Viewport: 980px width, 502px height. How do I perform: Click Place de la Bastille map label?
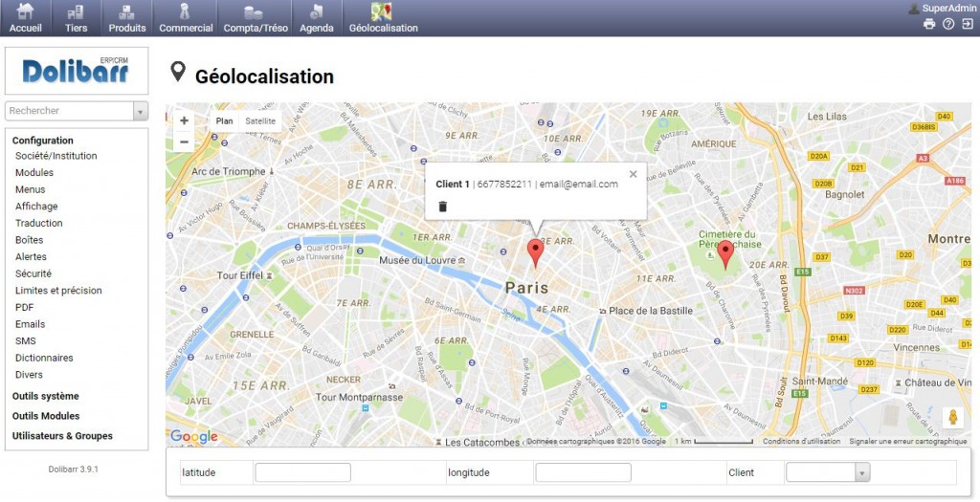point(651,311)
